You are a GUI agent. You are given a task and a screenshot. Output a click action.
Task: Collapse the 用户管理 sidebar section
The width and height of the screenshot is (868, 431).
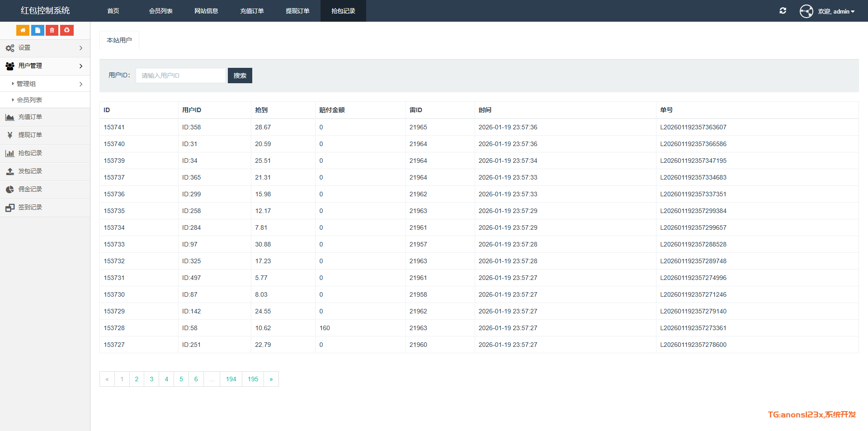[45, 66]
